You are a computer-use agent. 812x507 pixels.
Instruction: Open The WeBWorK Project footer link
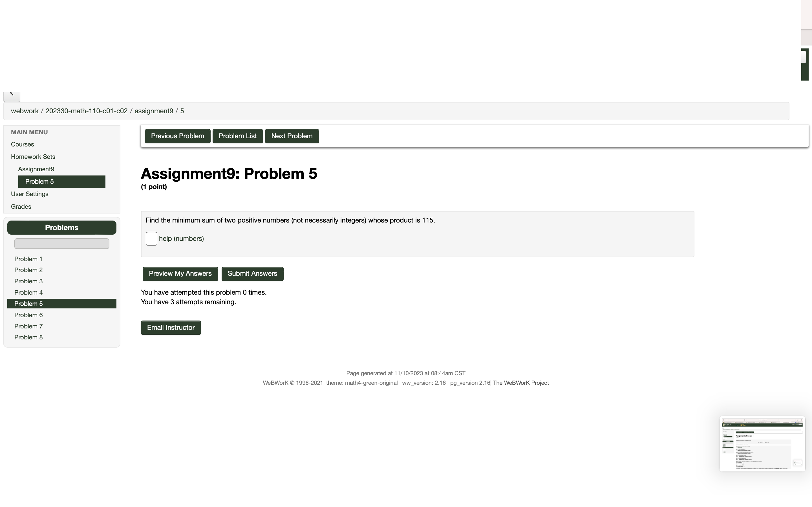tap(520, 383)
